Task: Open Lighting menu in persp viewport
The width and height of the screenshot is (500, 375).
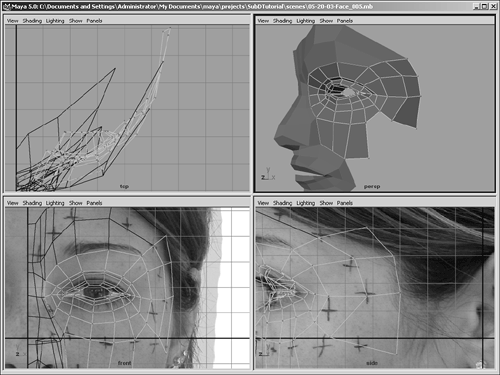Action: [305, 21]
